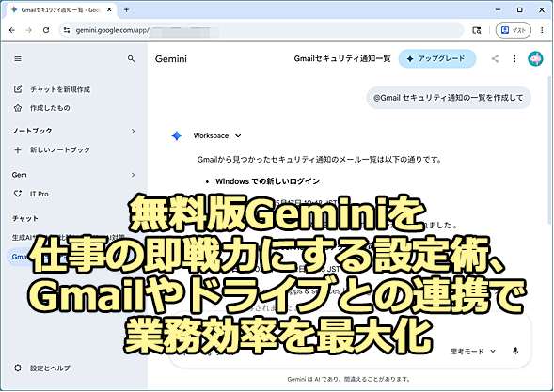Open the 思考モード model dropdown
554x392 pixels.
click(473, 351)
